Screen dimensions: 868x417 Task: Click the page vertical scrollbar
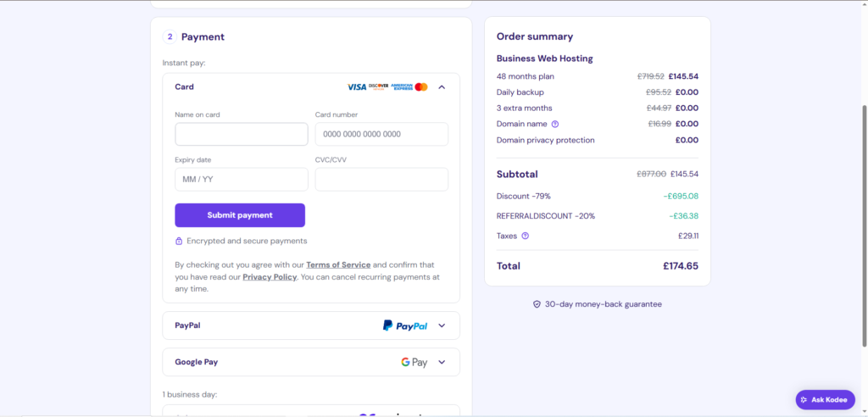(865, 226)
